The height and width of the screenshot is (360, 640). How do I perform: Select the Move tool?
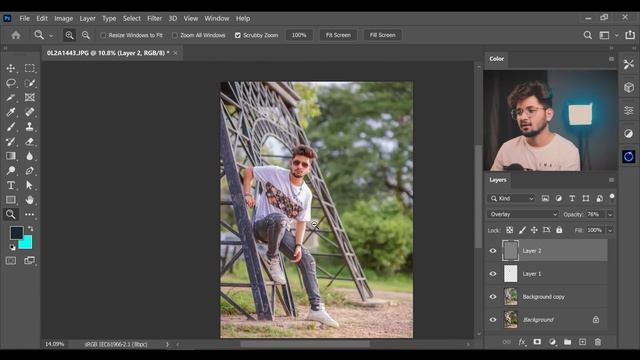pyautogui.click(x=11, y=68)
